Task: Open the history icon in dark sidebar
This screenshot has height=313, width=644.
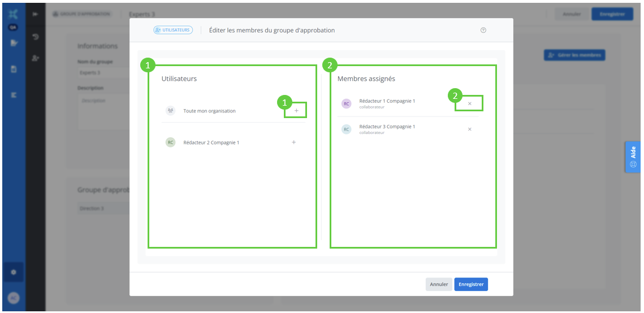Action: [x=36, y=37]
